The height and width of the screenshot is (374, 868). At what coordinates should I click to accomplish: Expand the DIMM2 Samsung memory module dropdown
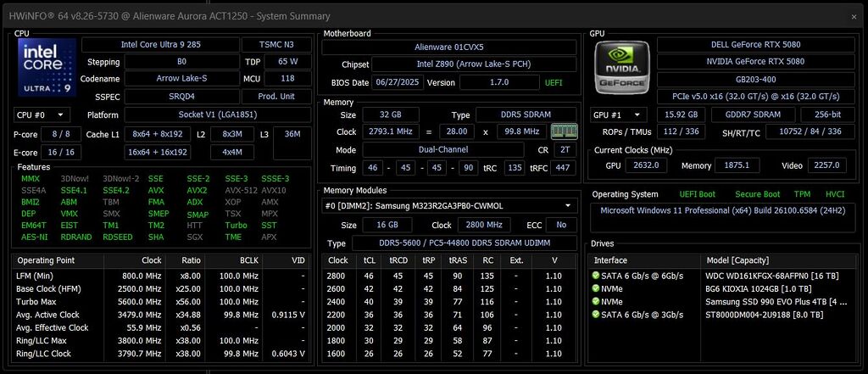coord(449,205)
